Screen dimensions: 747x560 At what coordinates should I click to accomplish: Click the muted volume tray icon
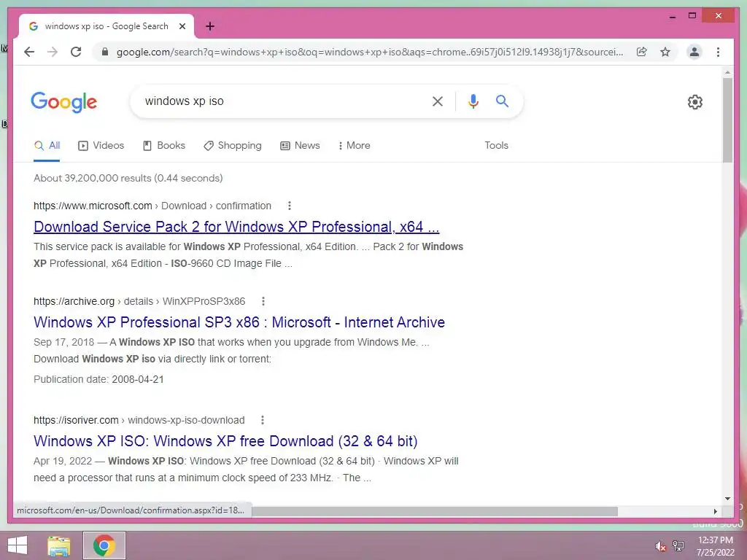(659, 546)
